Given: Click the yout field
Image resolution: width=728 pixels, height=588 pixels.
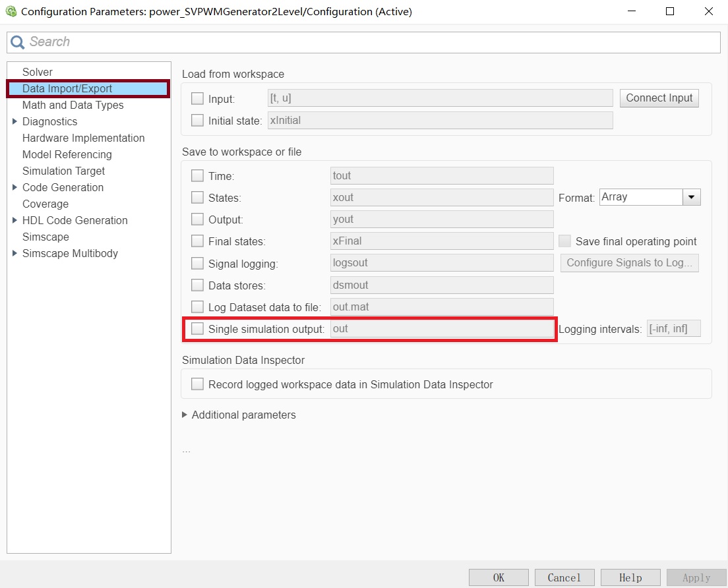Looking at the screenshot, I should 442,219.
